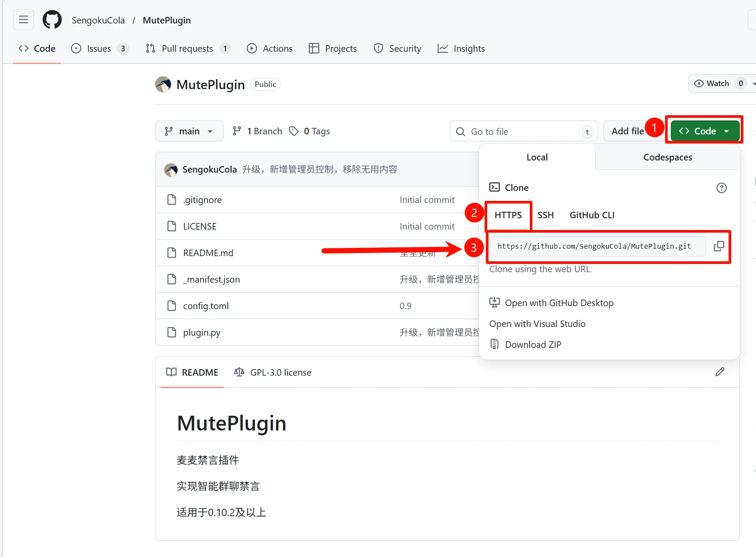Edit README with the pencil icon

(x=720, y=372)
